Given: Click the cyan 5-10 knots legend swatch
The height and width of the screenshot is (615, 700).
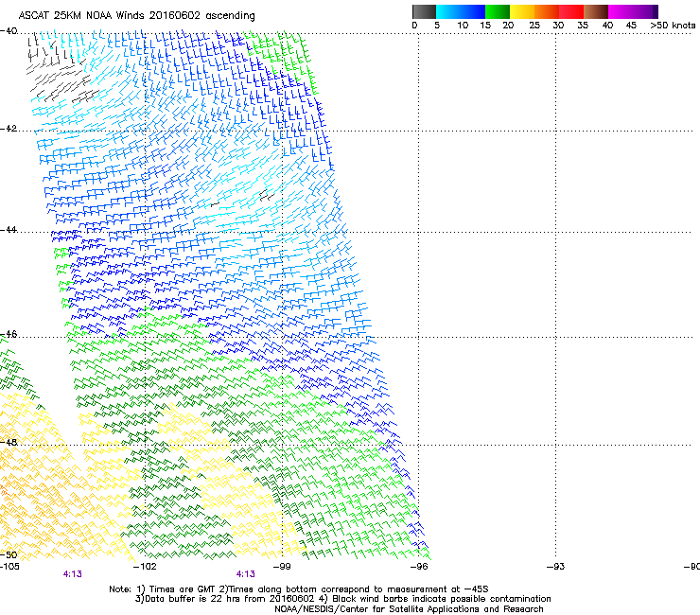Looking at the screenshot, I should (x=447, y=11).
